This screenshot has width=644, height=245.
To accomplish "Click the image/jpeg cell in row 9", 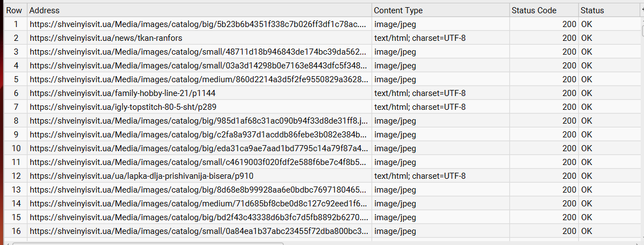I will (x=441, y=135).
